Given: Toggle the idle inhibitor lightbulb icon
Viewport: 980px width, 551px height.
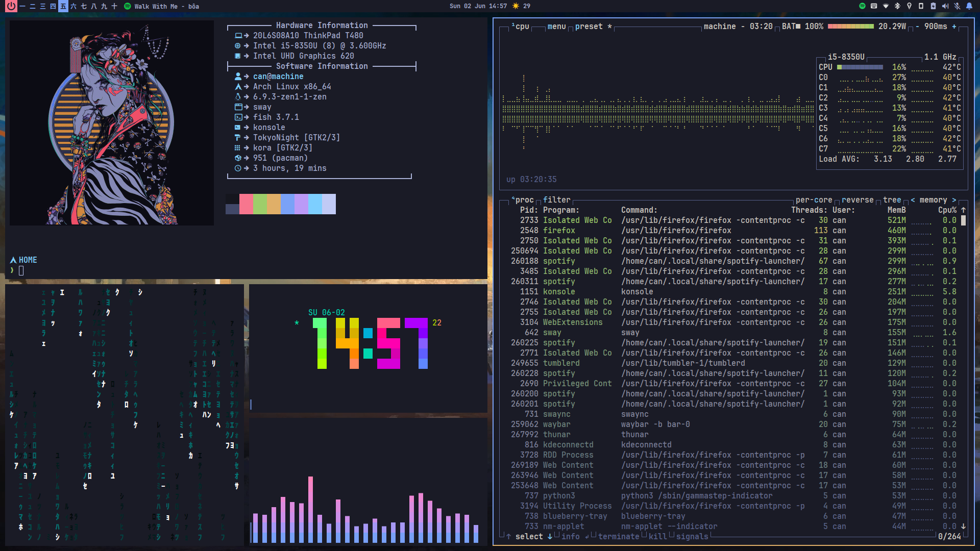Looking at the screenshot, I should 909,6.
